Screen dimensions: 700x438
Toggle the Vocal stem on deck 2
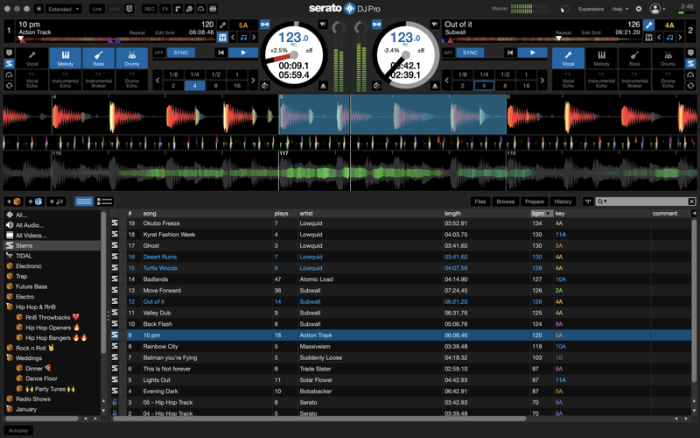tap(568, 58)
